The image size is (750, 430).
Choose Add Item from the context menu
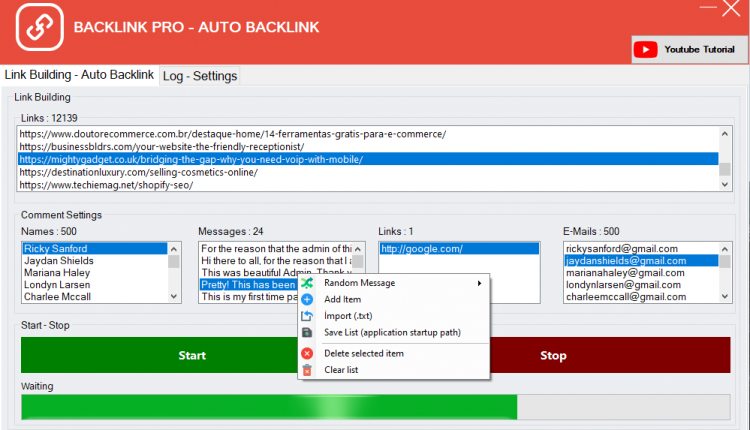(394, 299)
